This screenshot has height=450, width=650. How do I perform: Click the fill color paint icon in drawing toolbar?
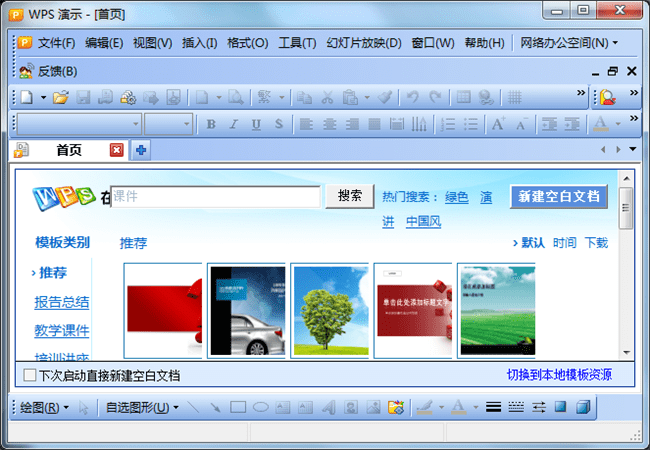(x=425, y=407)
